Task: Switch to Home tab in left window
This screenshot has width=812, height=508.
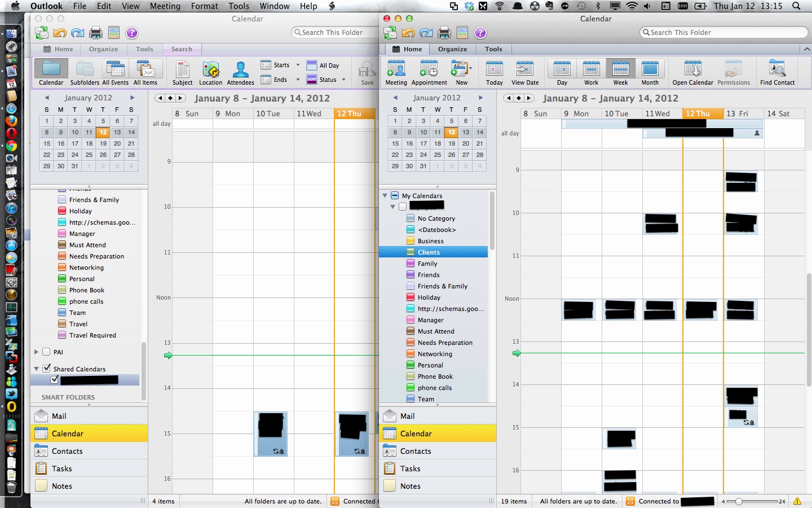Action: [59, 49]
